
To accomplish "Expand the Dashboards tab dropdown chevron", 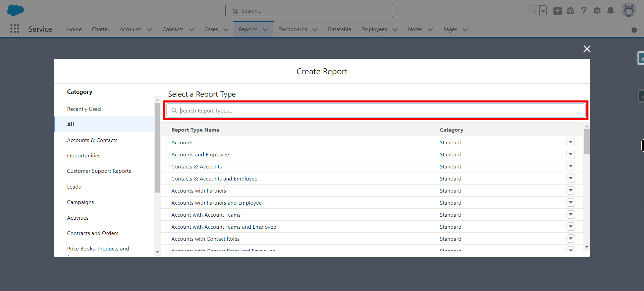I will coord(315,29).
